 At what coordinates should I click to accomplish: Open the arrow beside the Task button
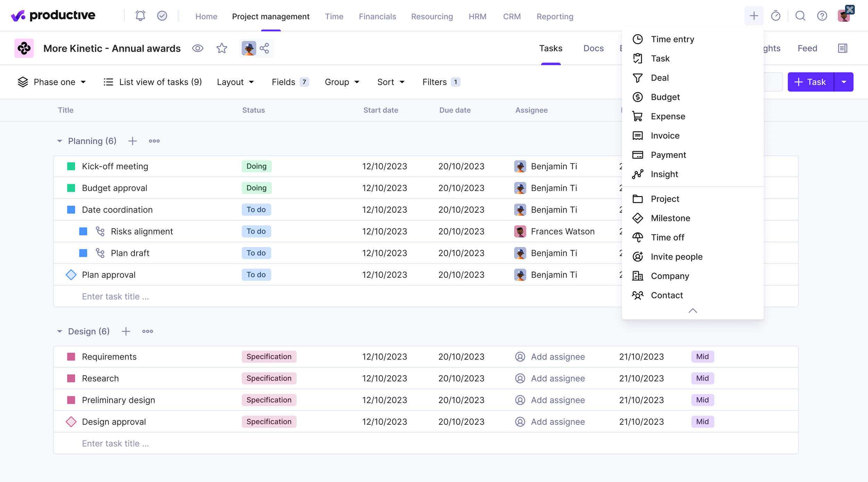click(x=844, y=82)
